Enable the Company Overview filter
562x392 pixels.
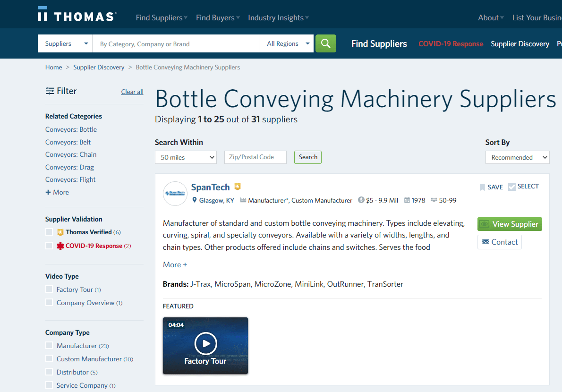(49, 302)
